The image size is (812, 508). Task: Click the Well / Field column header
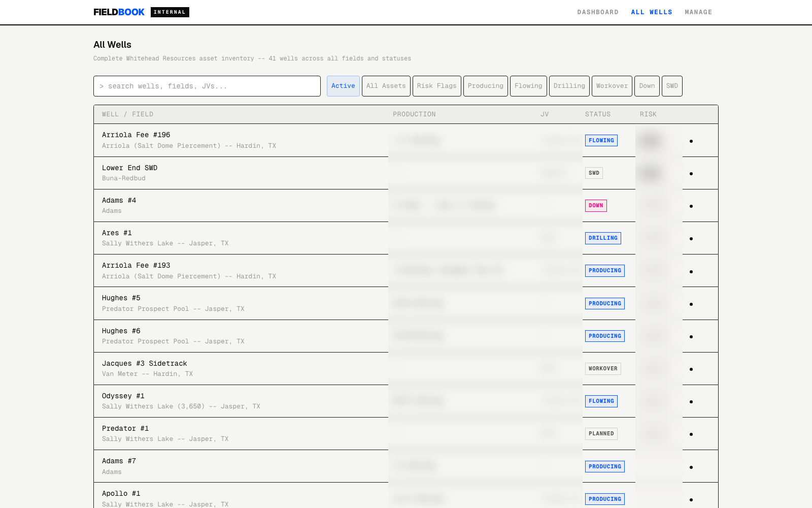[127, 114]
